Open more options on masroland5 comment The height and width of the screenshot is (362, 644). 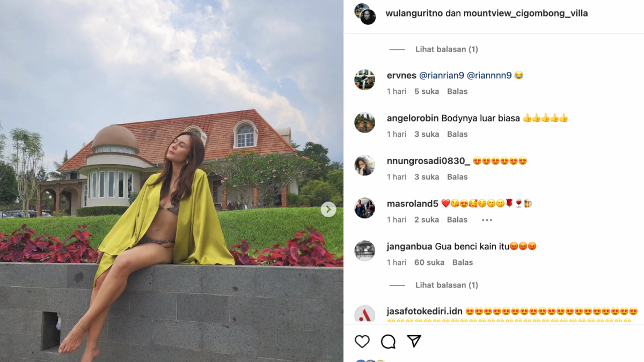[x=487, y=220]
